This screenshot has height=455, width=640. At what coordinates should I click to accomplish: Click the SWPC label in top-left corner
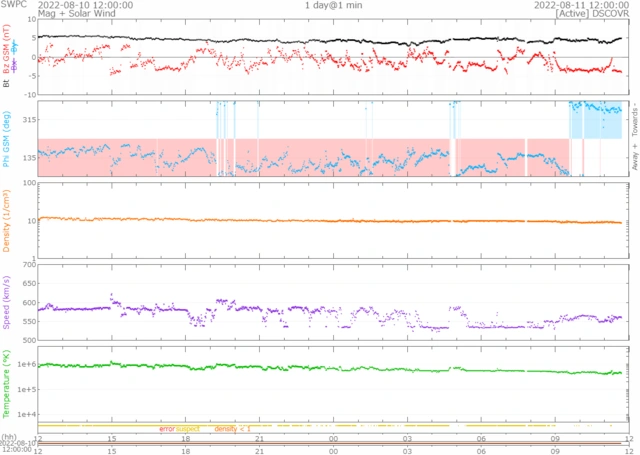[x=13, y=5]
